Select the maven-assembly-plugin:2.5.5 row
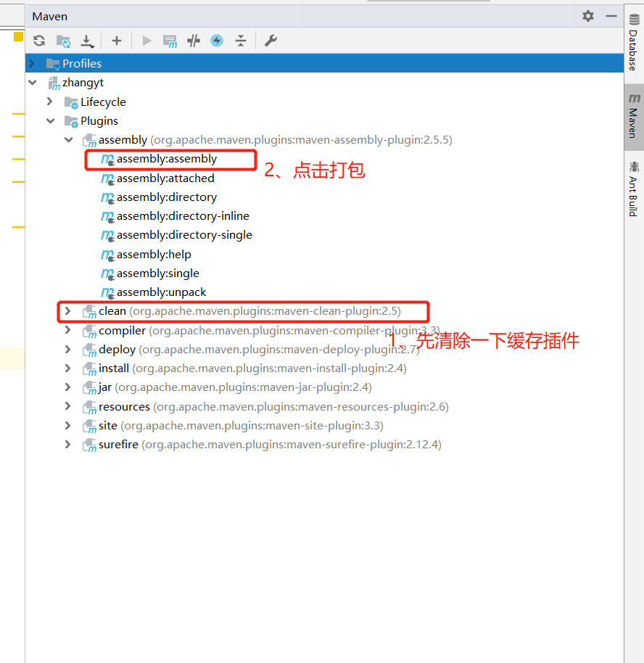Viewport: 644px width, 663px height. [x=324, y=140]
